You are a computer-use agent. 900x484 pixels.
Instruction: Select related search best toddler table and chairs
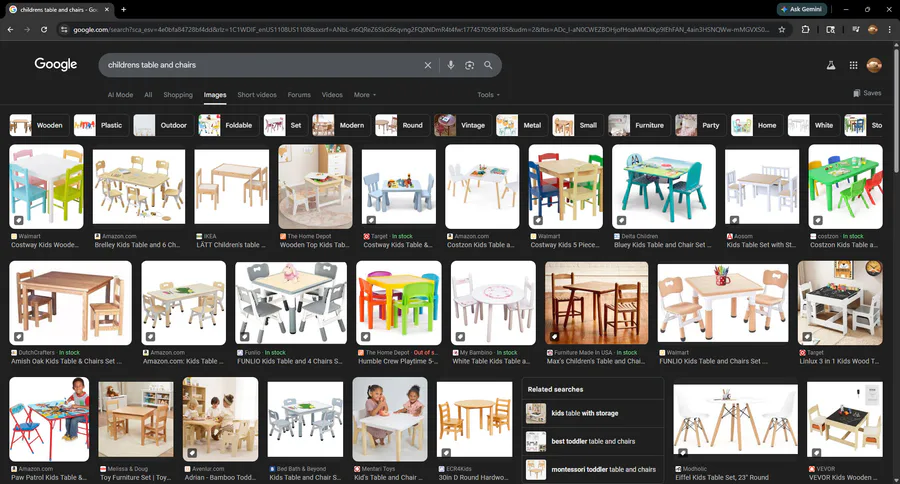[x=593, y=442]
